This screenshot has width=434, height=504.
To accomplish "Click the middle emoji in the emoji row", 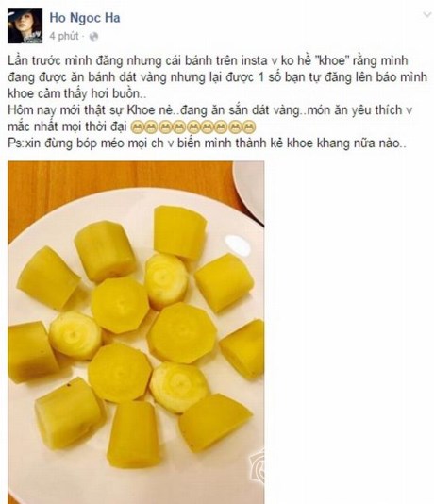I will [x=193, y=127].
